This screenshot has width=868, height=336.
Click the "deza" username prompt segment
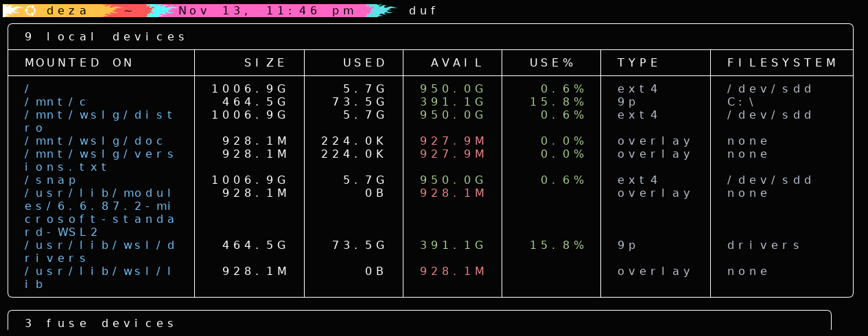pos(68,11)
